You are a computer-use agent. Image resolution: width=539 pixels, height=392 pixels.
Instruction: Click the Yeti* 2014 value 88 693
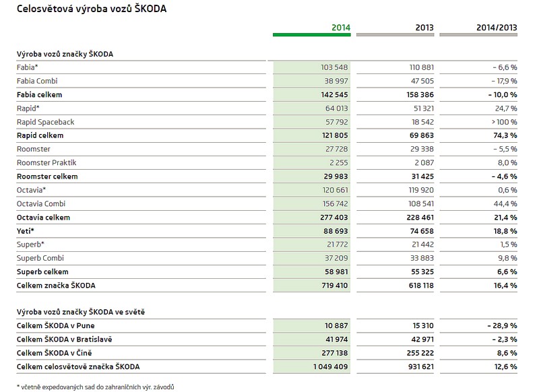pyautogui.click(x=336, y=231)
